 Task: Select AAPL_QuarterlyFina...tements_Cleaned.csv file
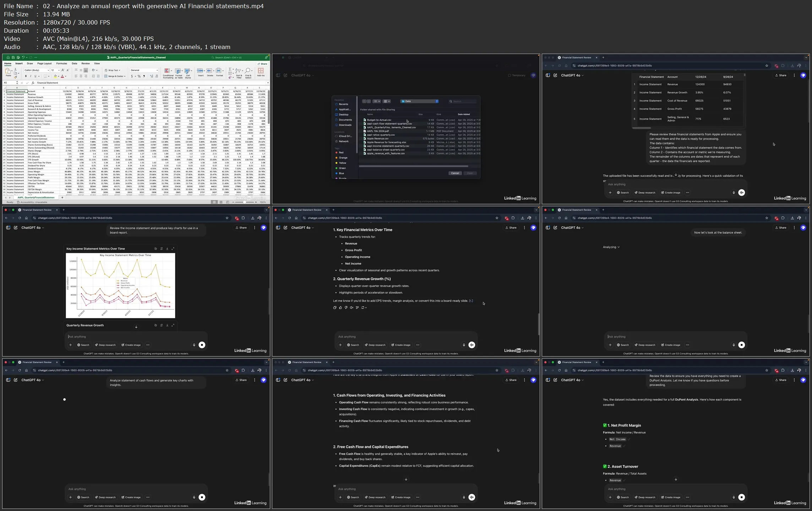[391, 127]
